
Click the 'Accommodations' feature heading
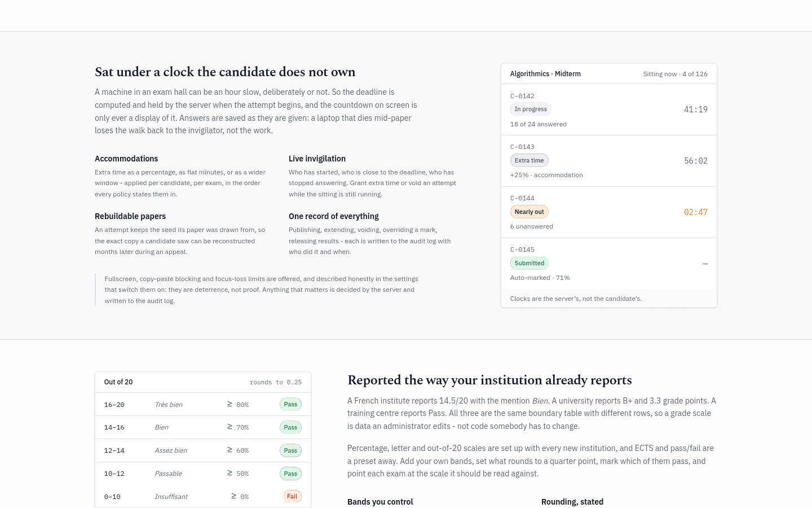point(126,159)
